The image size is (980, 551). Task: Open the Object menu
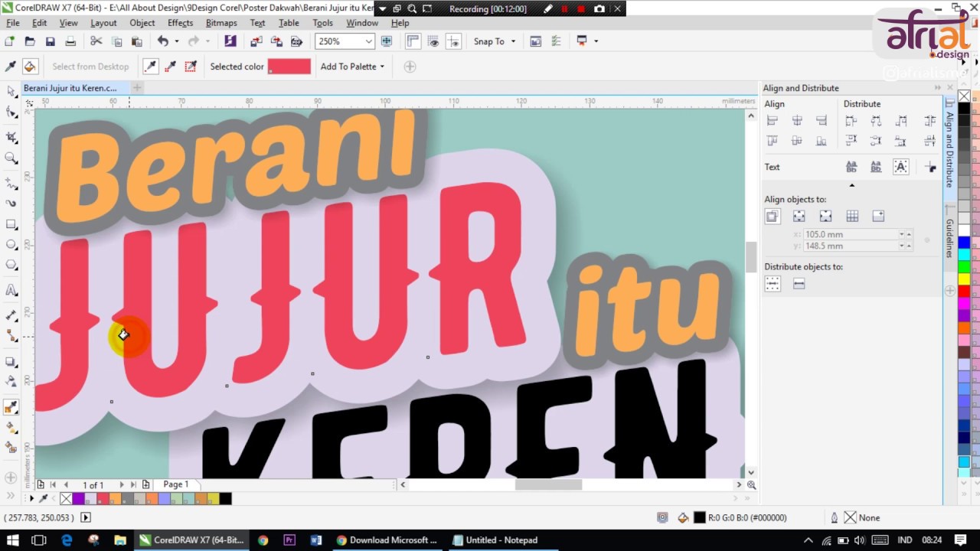[x=142, y=23]
